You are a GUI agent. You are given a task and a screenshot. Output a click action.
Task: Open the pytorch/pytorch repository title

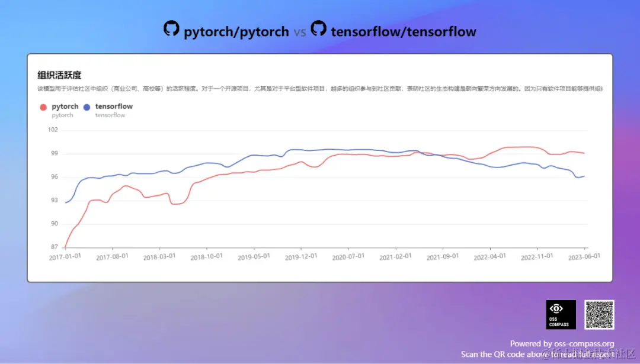point(236,32)
